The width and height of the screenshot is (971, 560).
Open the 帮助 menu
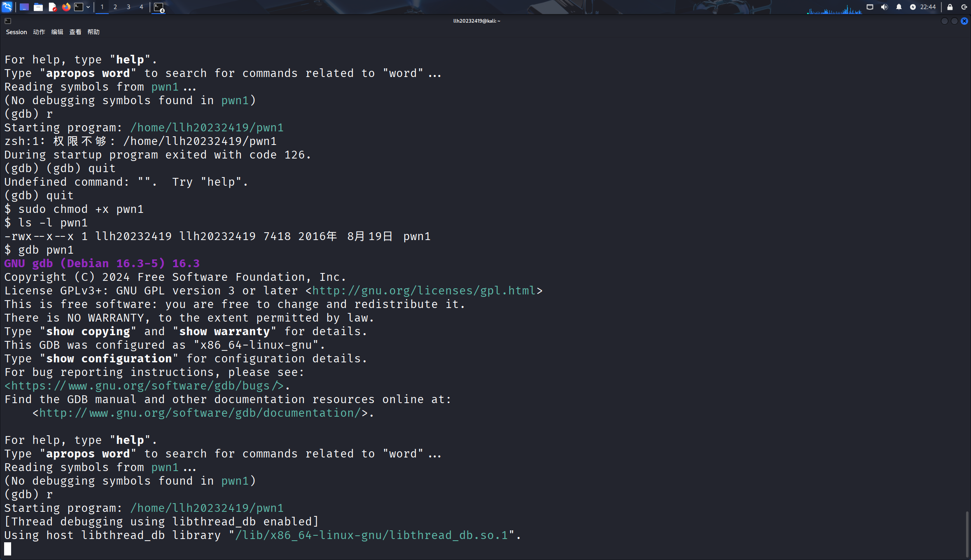[x=93, y=32]
